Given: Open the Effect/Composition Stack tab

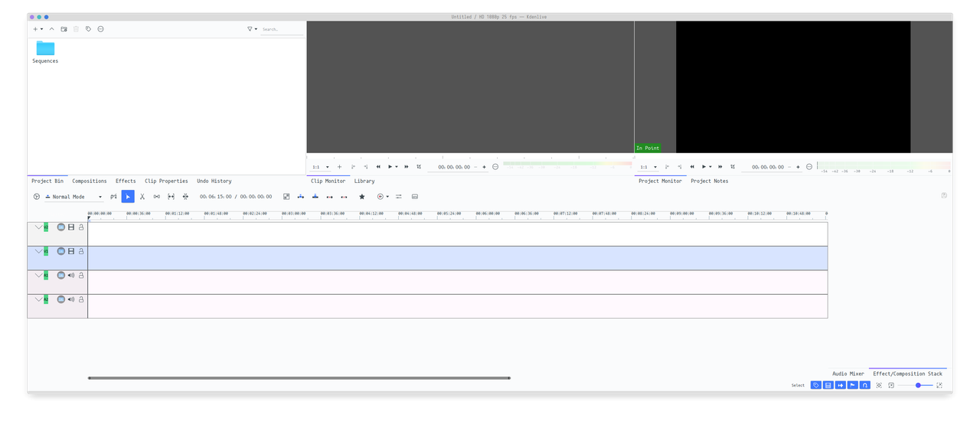Looking at the screenshot, I should click(x=908, y=374).
